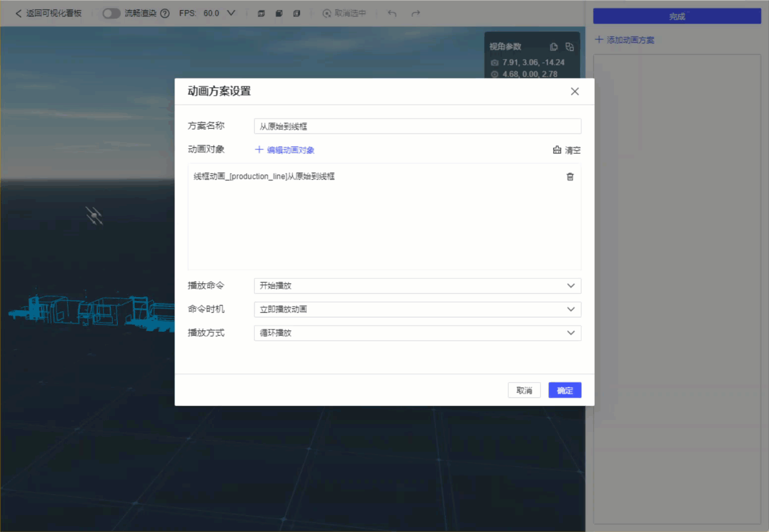Click the apply viewpoint icon beside copy icon

[x=569, y=47]
